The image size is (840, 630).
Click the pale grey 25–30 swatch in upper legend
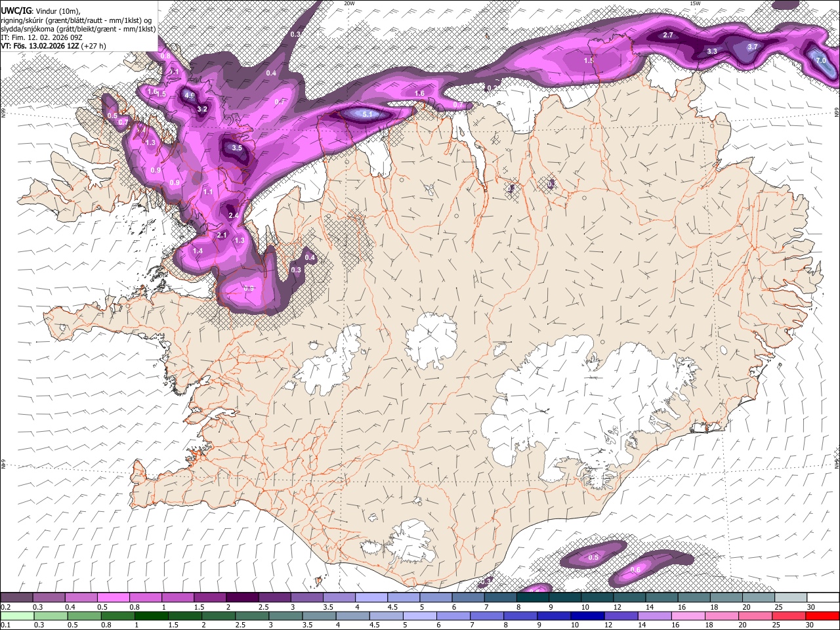pos(791,598)
